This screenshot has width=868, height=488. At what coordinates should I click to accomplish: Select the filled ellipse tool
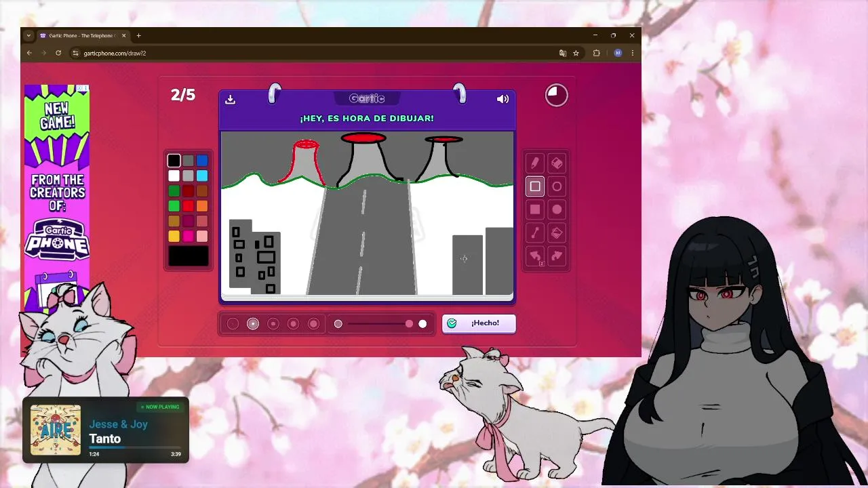coord(557,209)
